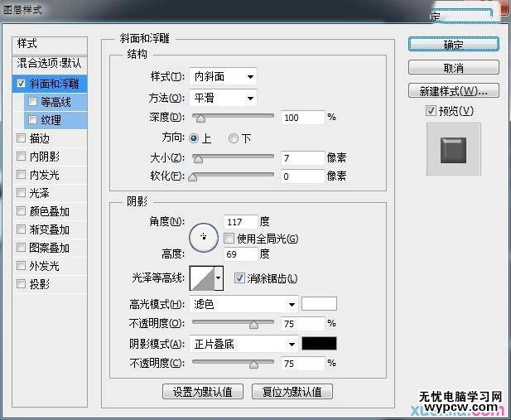The image size is (511, 420).
Task: Click the gloss contour thumbnail
Action: click(x=202, y=278)
